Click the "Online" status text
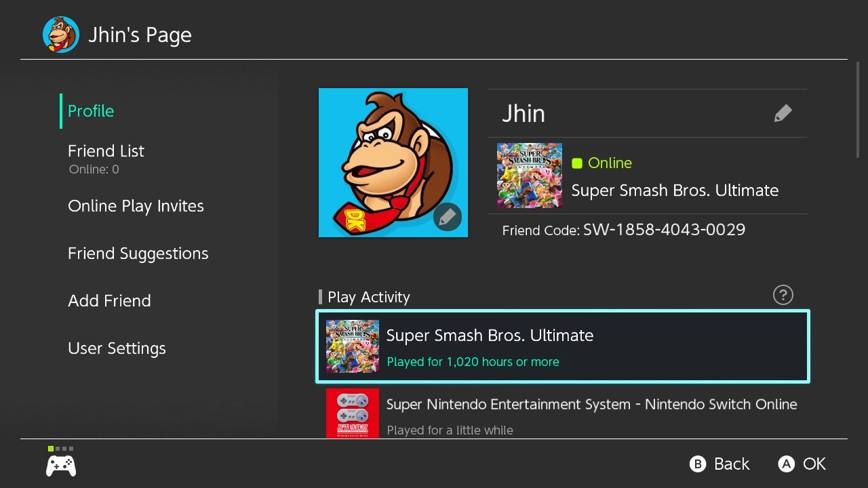Image resolution: width=868 pixels, height=488 pixels. pos(610,163)
